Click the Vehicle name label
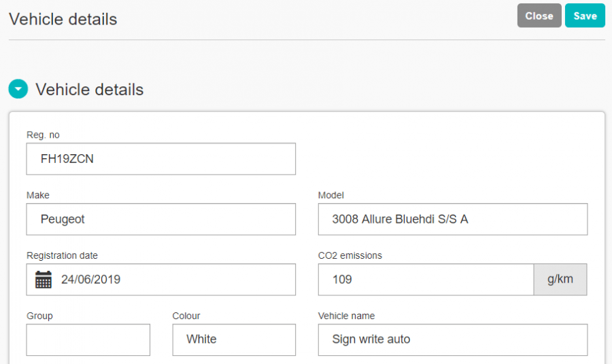This screenshot has width=612, height=364. pos(346,316)
